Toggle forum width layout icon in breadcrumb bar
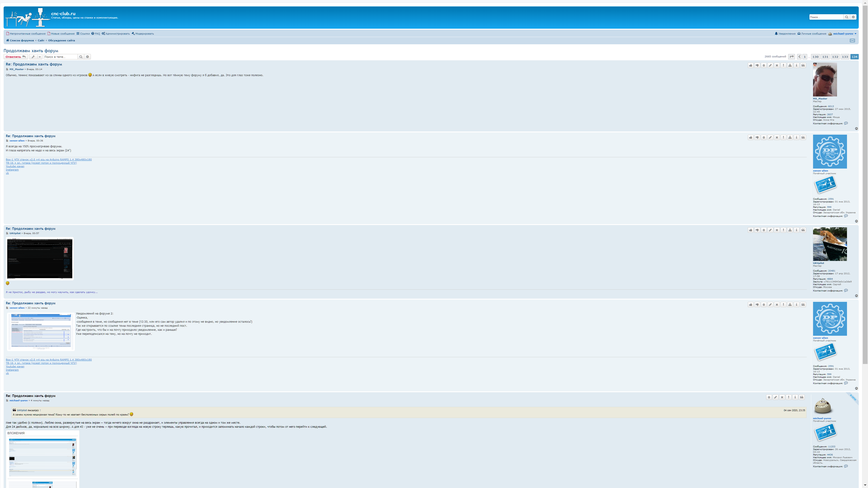This screenshot has height=488, width=868. point(852,40)
